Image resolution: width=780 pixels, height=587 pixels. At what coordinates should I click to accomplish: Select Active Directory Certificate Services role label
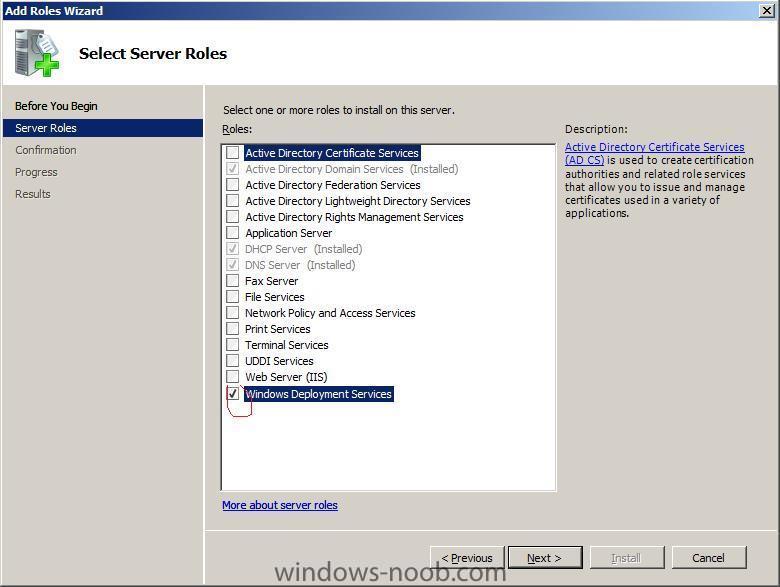pyautogui.click(x=332, y=153)
